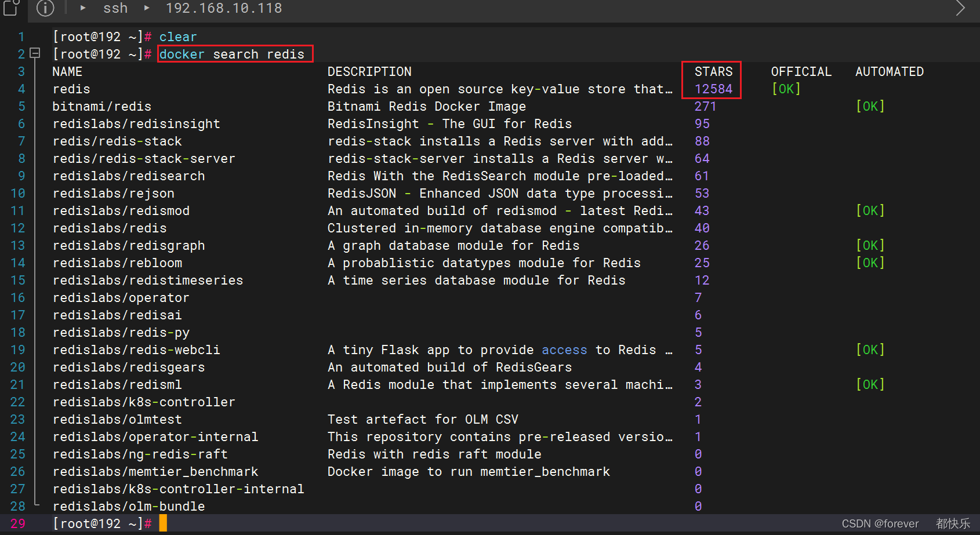Click 'Docker image to run memtier_benchmark' description

pos(469,471)
